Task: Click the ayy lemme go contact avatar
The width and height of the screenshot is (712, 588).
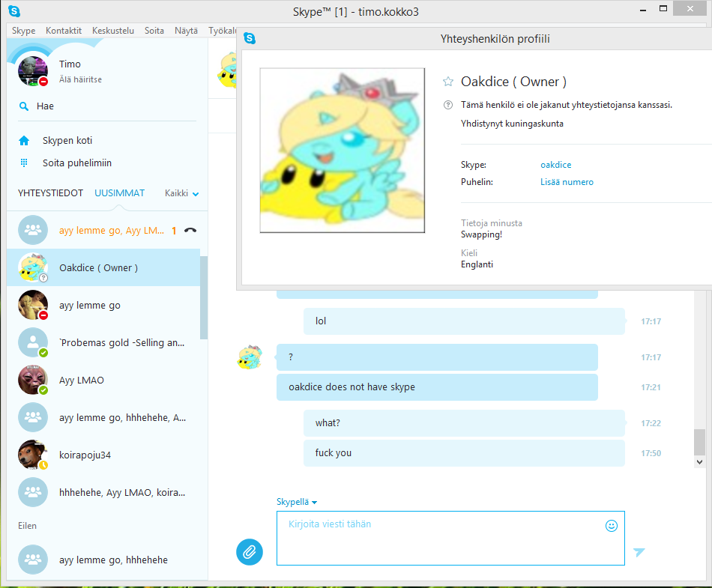Action: pos(33,305)
